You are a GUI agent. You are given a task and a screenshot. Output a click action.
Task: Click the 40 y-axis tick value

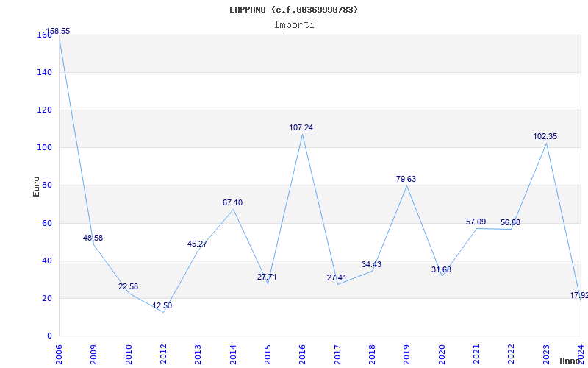point(46,261)
